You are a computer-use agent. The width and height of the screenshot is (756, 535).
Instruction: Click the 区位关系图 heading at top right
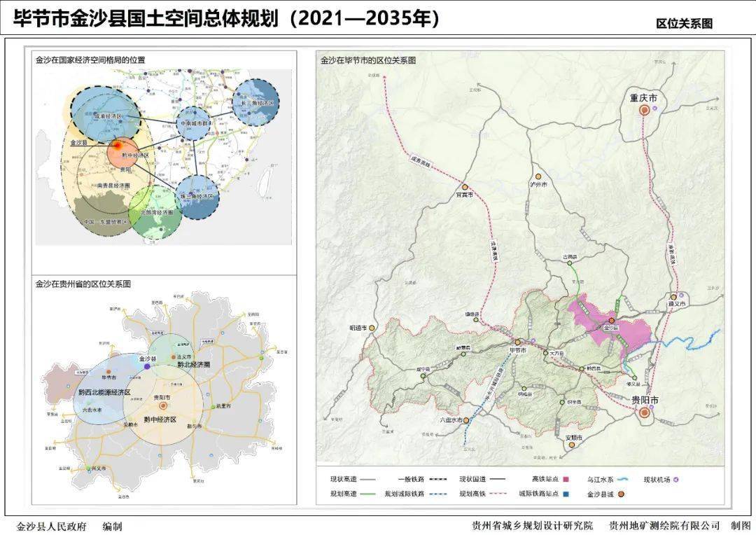684,23
